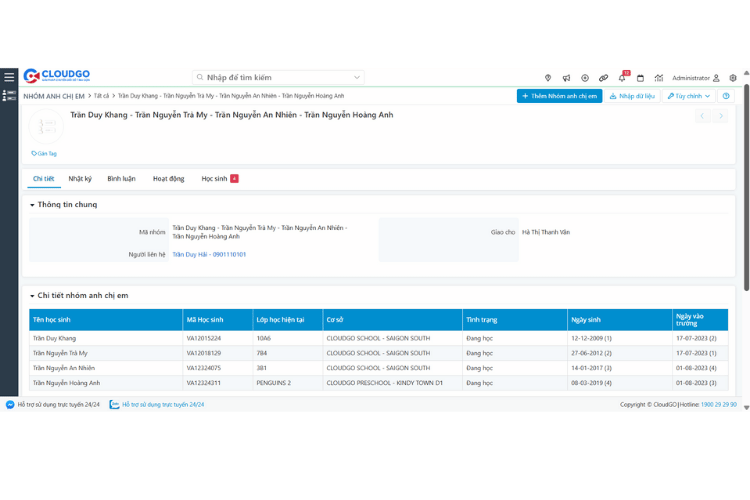Switch to the Nhật ký tab
Screen dimensions: 750x500
click(x=80, y=179)
